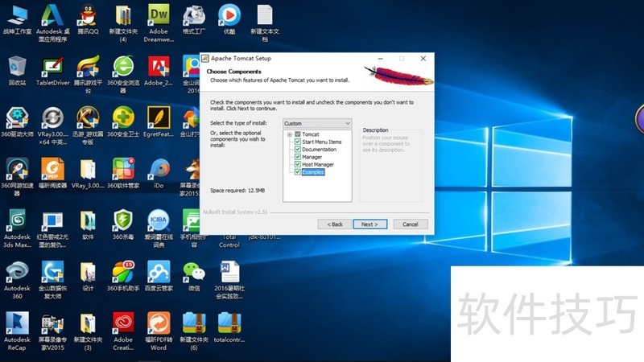Open the Autodesk 360 icon
This screenshot has width=644, height=362.
[x=17, y=274]
